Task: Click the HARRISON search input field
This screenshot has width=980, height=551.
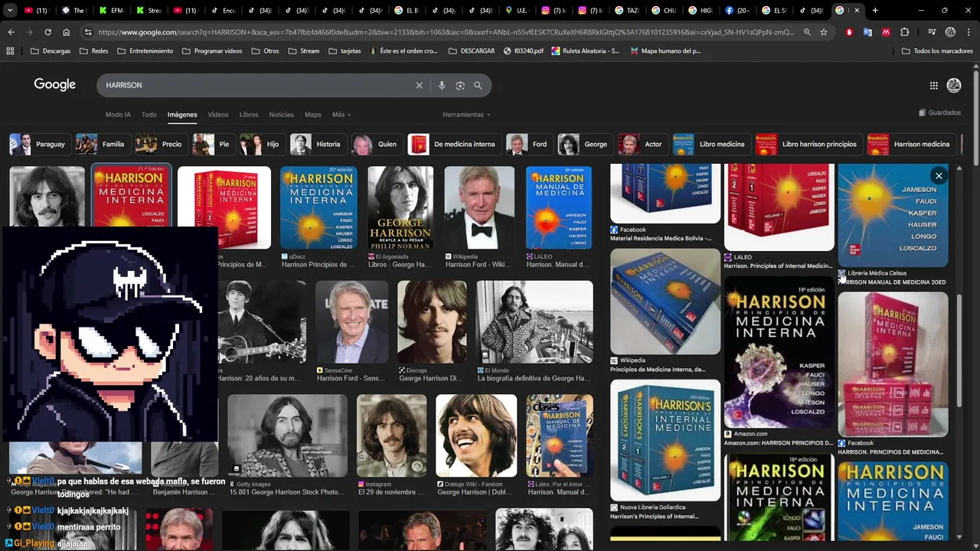Action: click(x=259, y=86)
